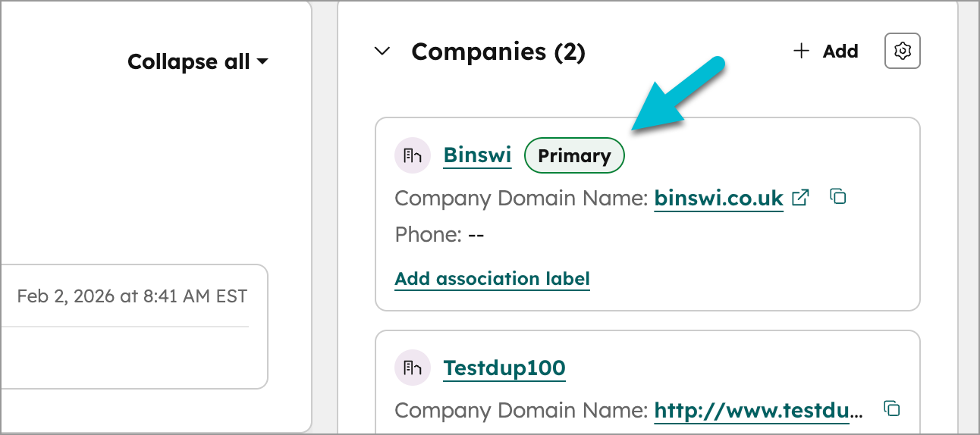Open the Testdup100 company record

click(504, 368)
